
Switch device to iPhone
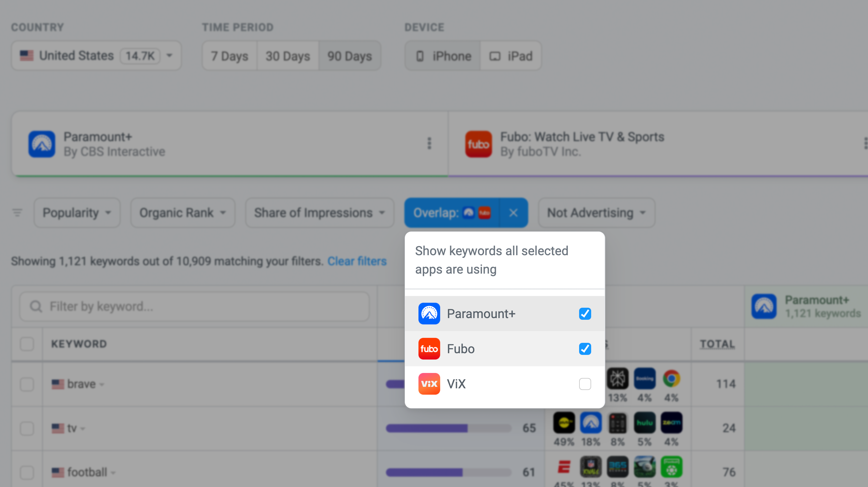coord(443,56)
